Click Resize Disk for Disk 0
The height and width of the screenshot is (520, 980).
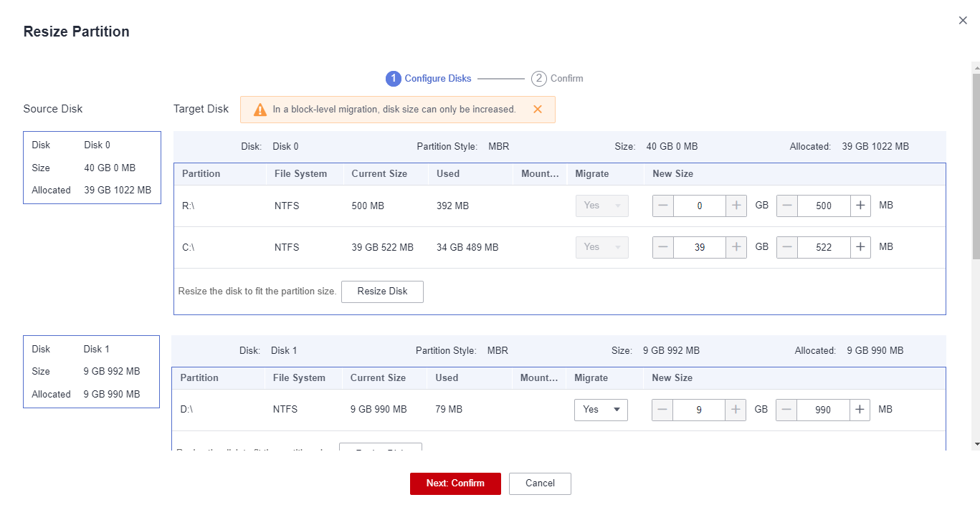tap(382, 292)
